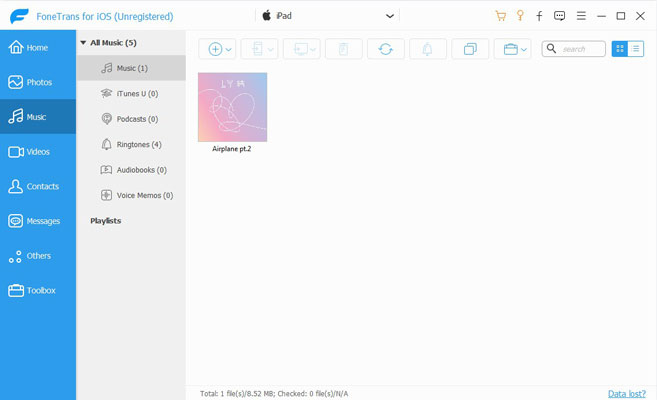Open Contacts in the sidebar
This screenshot has height=400, width=657.
point(38,186)
